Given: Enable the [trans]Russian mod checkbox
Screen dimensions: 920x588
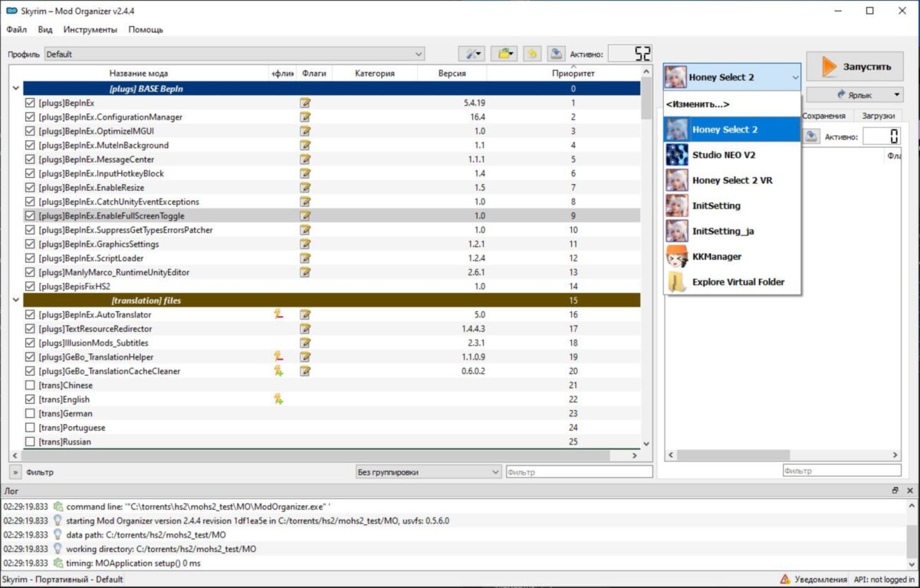Looking at the screenshot, I should coord(30,442).
